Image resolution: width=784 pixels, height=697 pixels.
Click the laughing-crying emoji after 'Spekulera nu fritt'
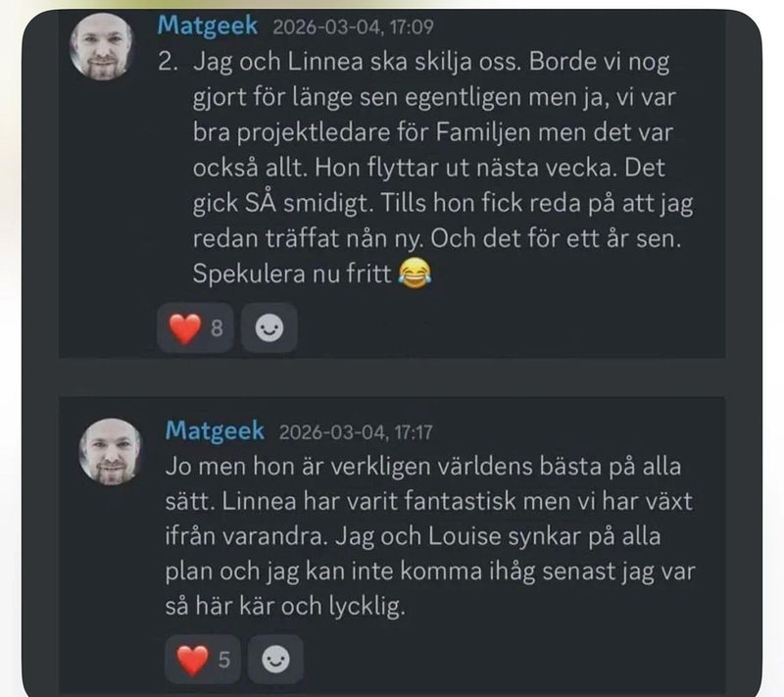(x=415, y=274)
